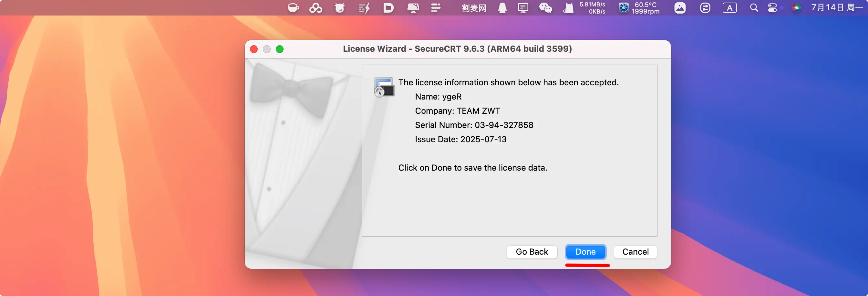Click the fan temperature monitor icon
Viewport: 868px width, 296px height.
click(x=623, y=8)
